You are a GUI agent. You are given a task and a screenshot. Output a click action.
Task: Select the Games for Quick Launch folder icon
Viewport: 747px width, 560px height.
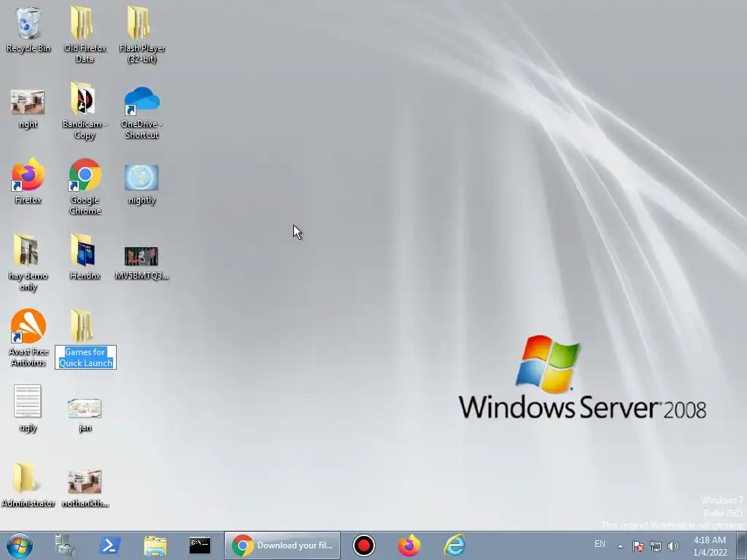click(82, 326)
